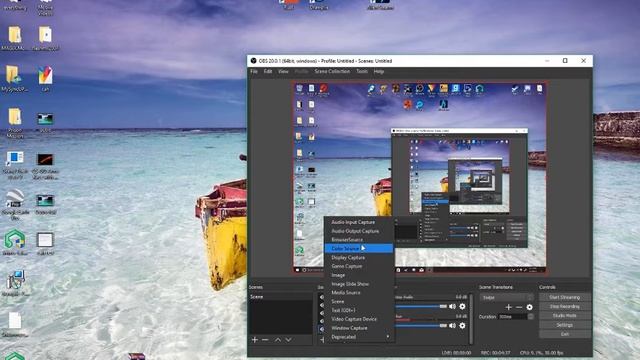Click the Start Streaming button
640x360 pixels.
pyautogui.click(x=564, y=297)
